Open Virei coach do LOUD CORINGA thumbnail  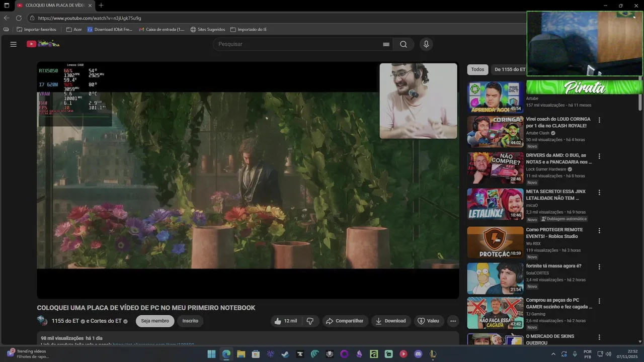pos(495,132)
